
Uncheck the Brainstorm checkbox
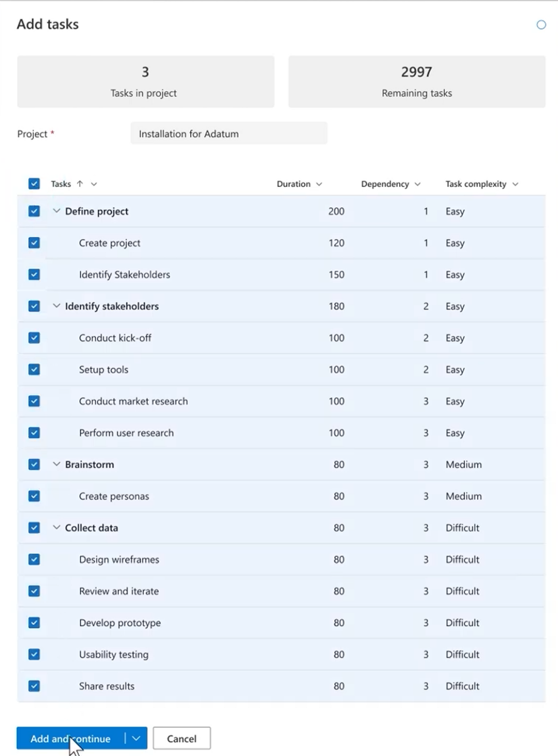tap(34, 465)
